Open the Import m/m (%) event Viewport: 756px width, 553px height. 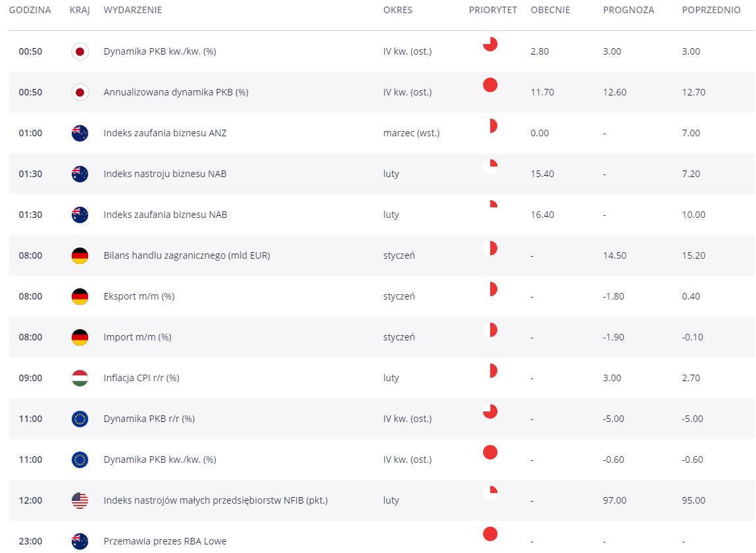(x=137, y=337)
